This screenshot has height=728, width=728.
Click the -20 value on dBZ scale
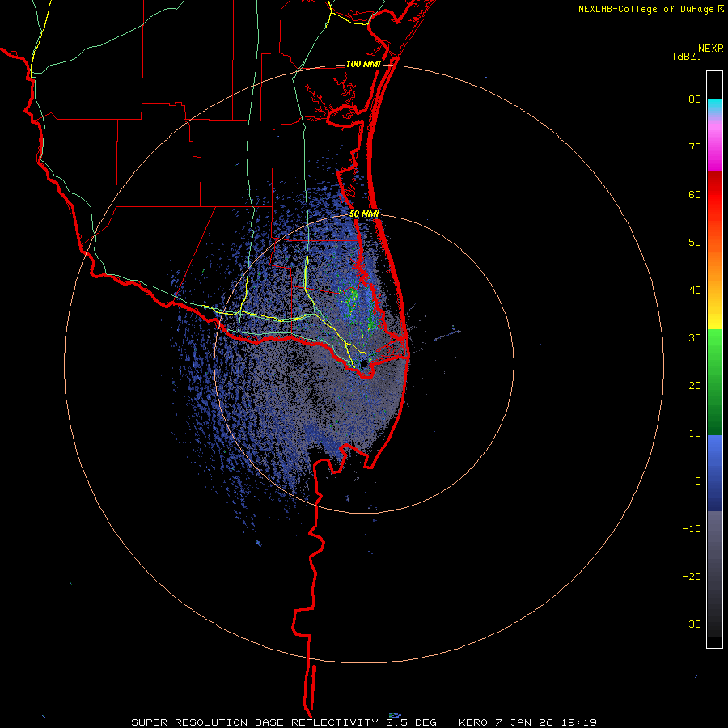coord(692,577)
